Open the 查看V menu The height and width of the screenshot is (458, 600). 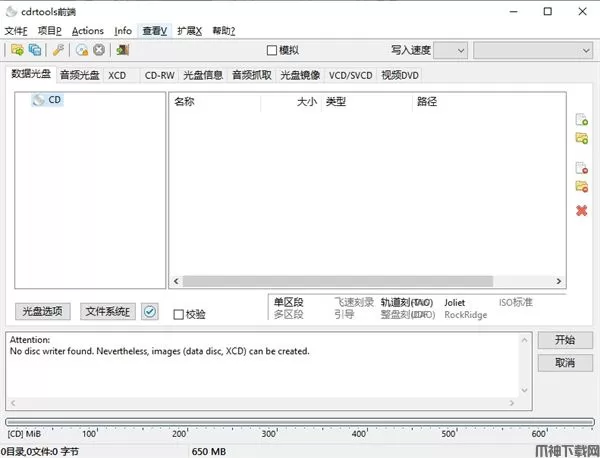[155, 31]
